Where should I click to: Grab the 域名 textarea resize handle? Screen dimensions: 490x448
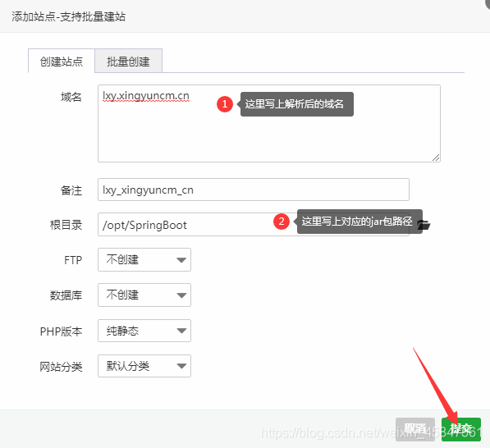pyautogui.click(x=436, y=158)
